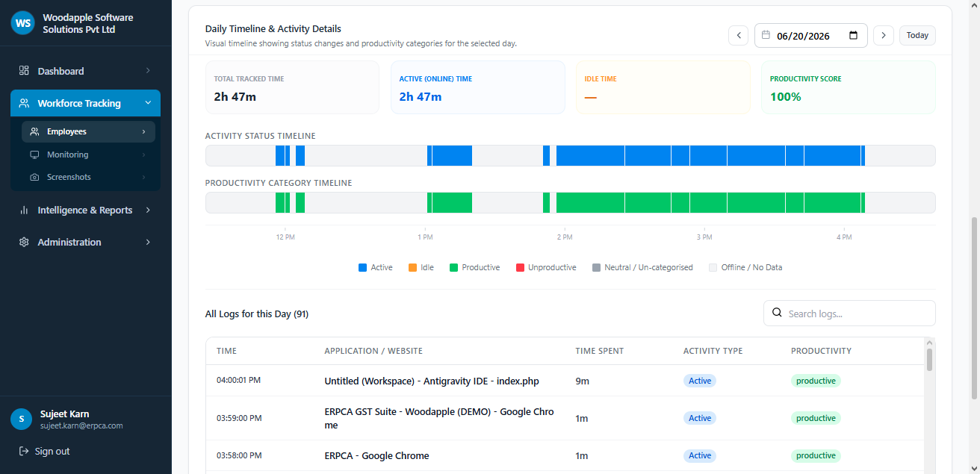This screenshot has width=980, height=474.
Task: Click the Administration gear icon
Action: click(24, 242)
